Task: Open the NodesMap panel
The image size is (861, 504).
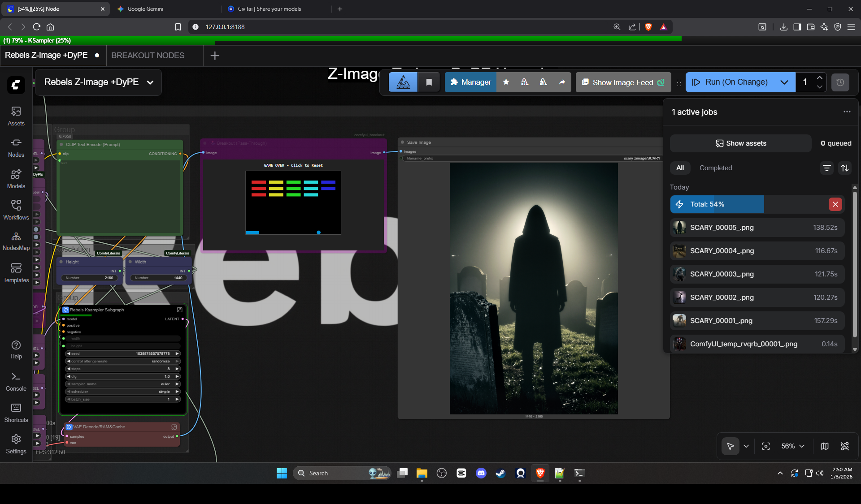Action: (16, 241)
